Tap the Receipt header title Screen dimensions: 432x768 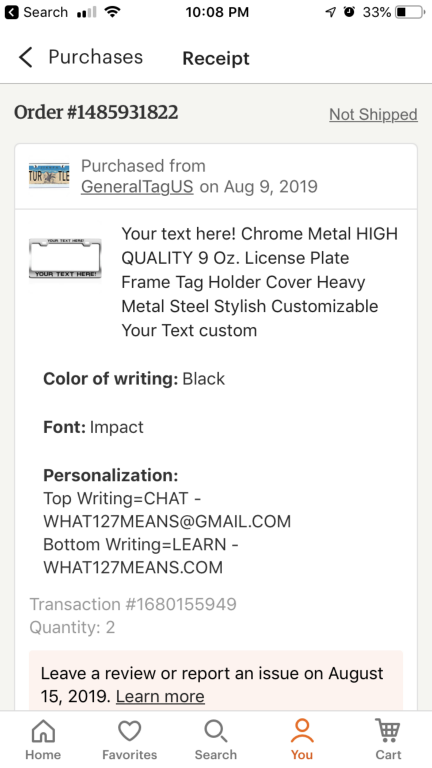point(216,58)
